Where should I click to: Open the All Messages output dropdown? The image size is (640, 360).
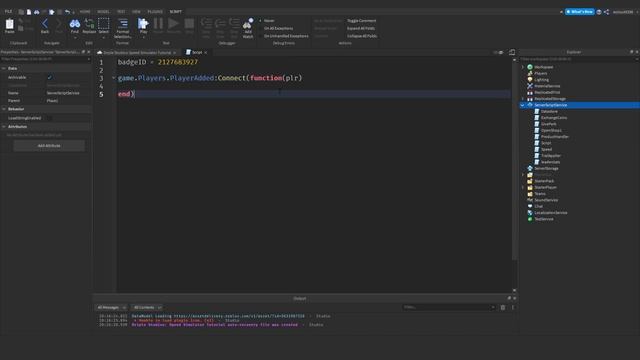[x=111, y=307]
